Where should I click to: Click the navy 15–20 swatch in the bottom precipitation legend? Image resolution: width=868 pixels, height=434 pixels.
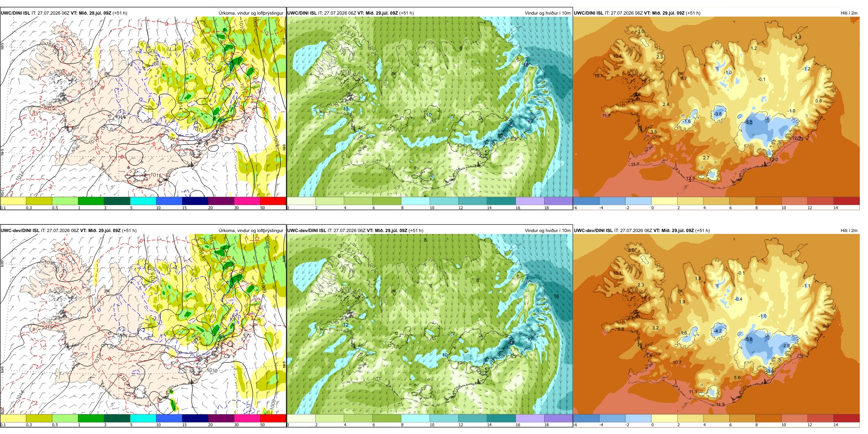pos(195,418)
